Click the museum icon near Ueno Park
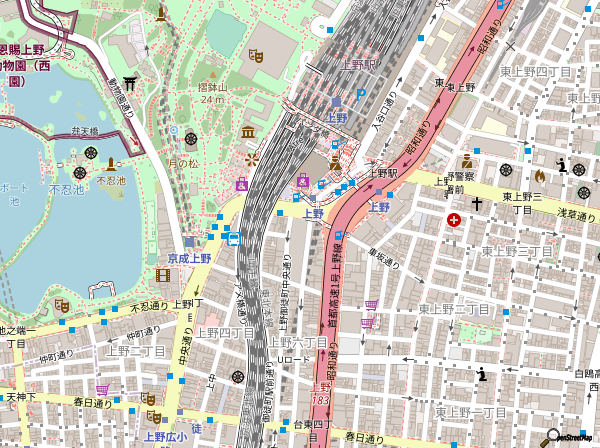This screenshot has width=600, height=448. coord(246,132)
